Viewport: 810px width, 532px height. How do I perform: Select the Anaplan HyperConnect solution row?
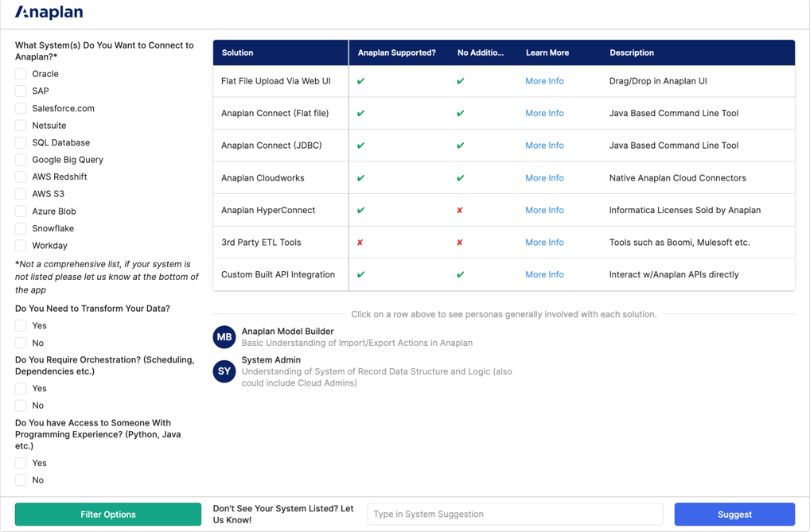point(504,210)
